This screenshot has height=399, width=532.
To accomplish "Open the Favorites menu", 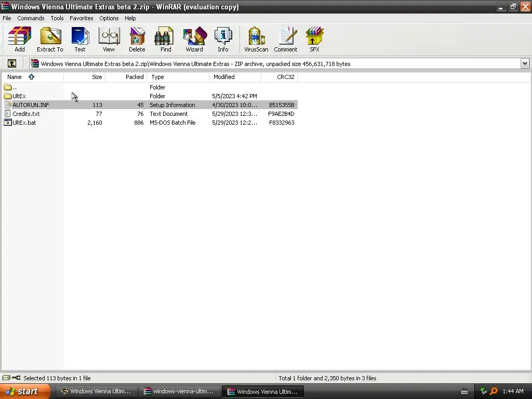I will (82, 18).
